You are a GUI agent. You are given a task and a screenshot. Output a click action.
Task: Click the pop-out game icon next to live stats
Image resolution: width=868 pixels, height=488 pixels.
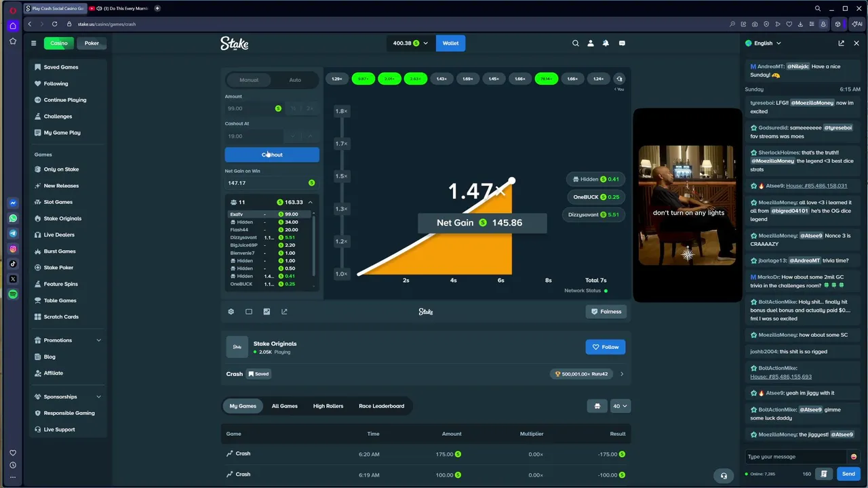pyautogui.click(x=284, y=312)
